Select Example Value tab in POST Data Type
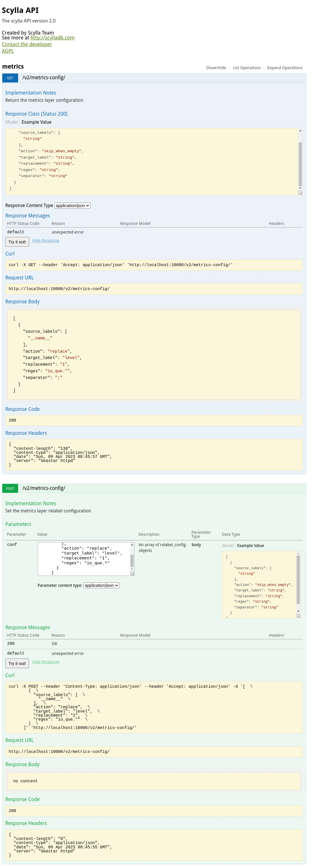Image resolution: width=314 pixels, height=868 pixels. (251, 546)
